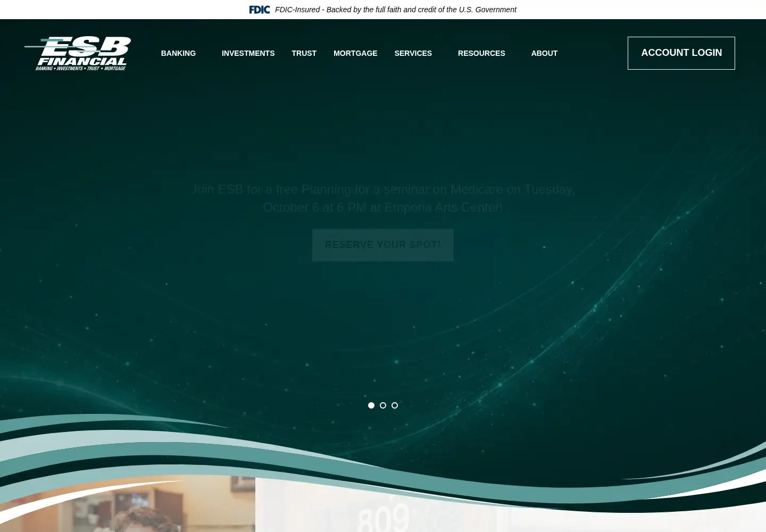
Task: Open the About menu
Action: point(544,53)
